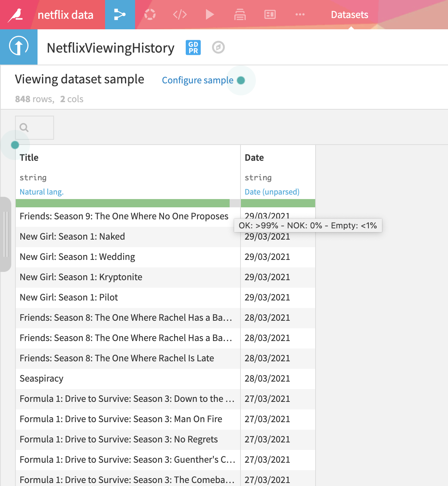
Task: Open the stacked layers deployment icon
Action: [240, 15]
